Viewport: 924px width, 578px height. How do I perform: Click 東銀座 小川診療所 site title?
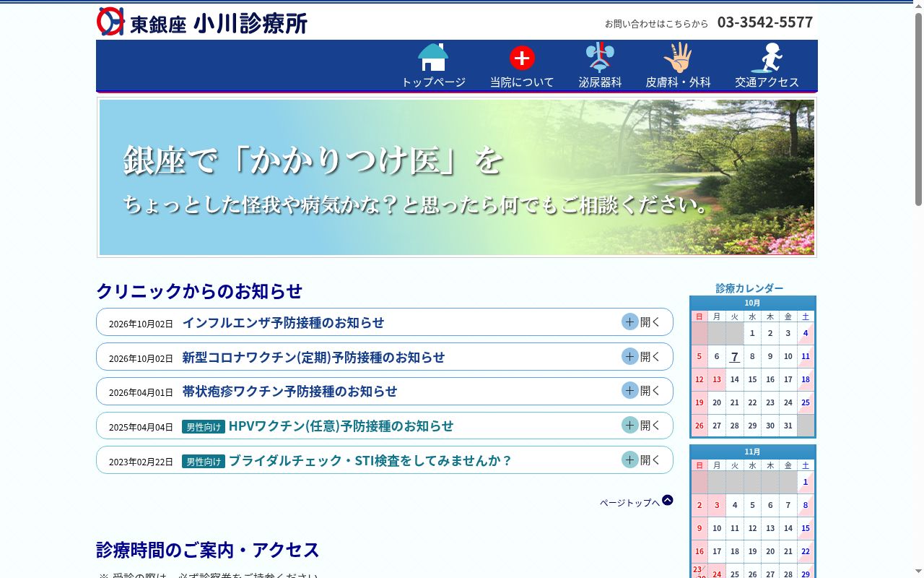(219, 22)
